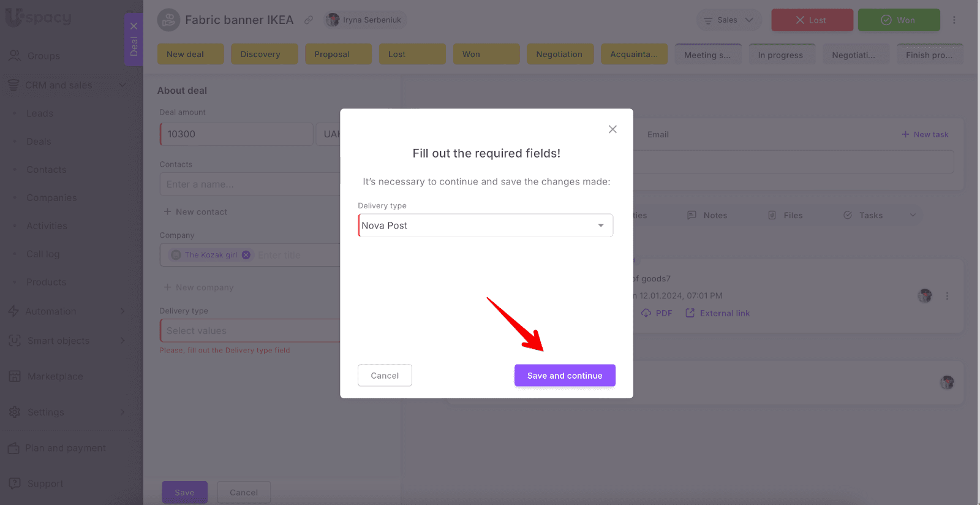Expand the Tasks tab chevron
Image resolution: width=980 pixels, height=505 pixels.
point(913,215)
